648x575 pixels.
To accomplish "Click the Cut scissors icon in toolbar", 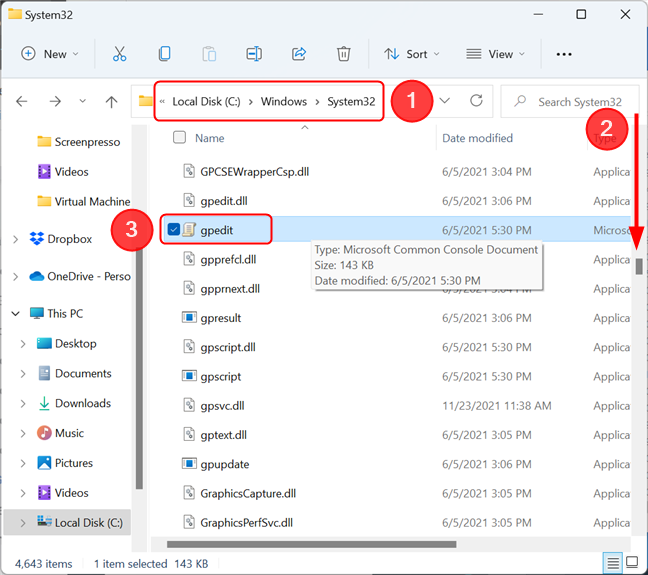I will tap(119, 54).
